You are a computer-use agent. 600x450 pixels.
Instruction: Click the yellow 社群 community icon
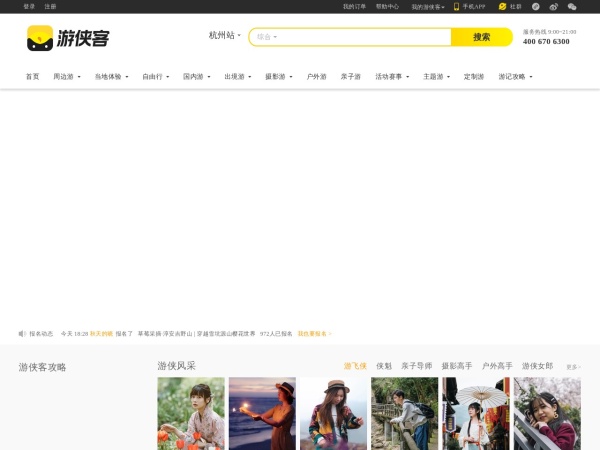[503, 6]
